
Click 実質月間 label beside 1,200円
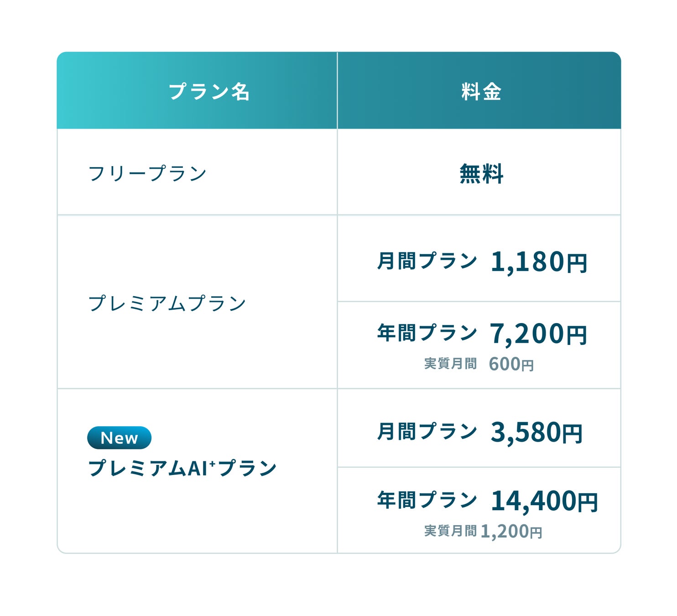(x=450, y=531)
